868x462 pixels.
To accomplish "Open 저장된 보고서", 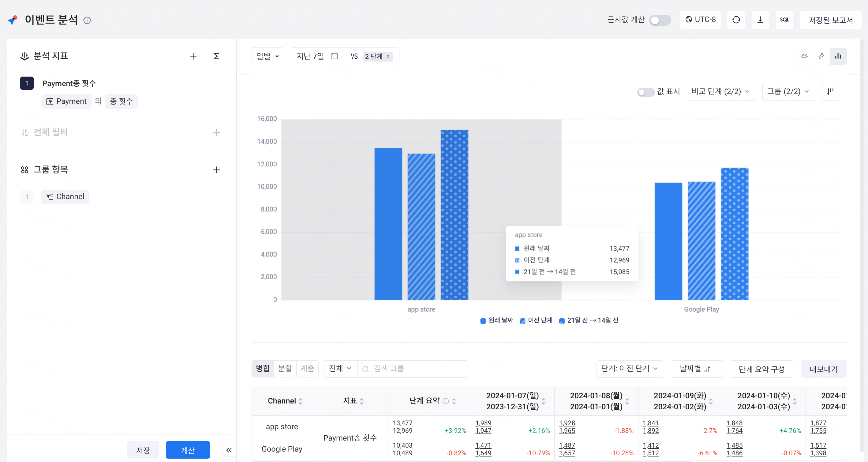I will click(x=831, y=20).
